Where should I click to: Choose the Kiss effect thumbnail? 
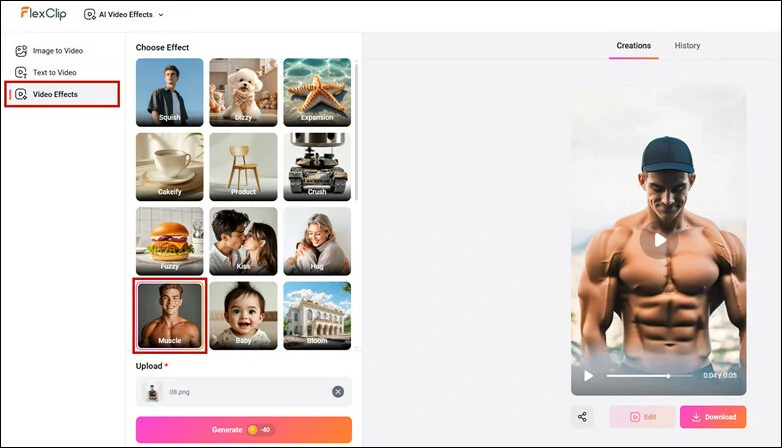[x=243, y=241]
